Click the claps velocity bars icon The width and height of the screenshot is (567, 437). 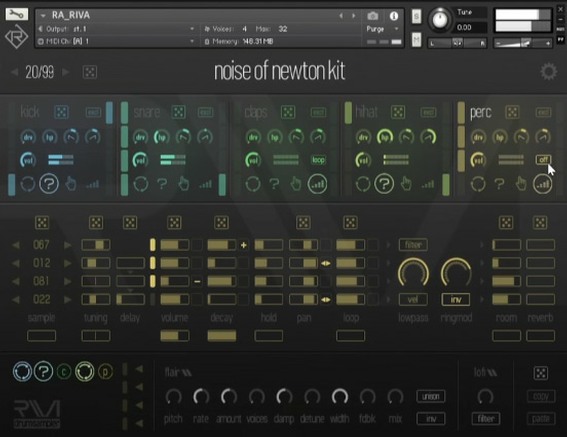coord(317,184)
